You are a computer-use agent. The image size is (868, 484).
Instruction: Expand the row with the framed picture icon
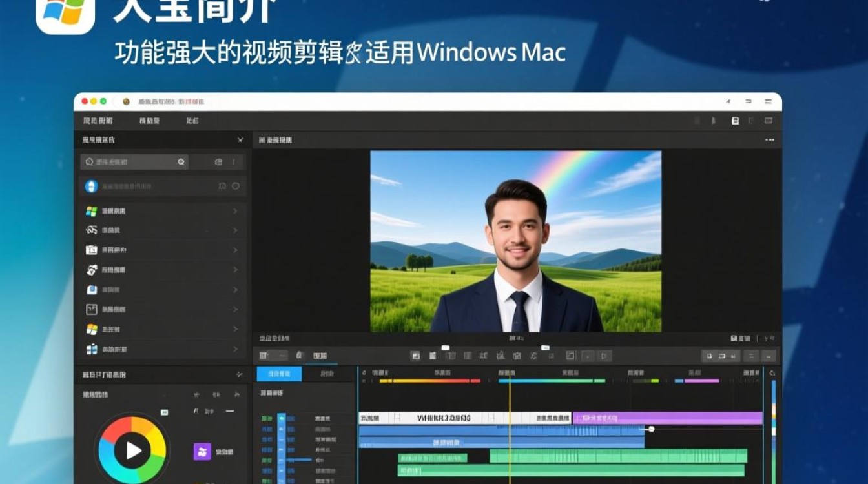click(x=235, y=309)
